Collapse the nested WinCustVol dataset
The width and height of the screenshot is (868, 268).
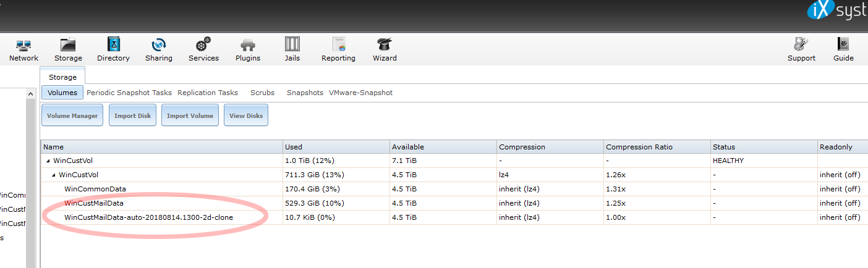click(x=54, y=175)
